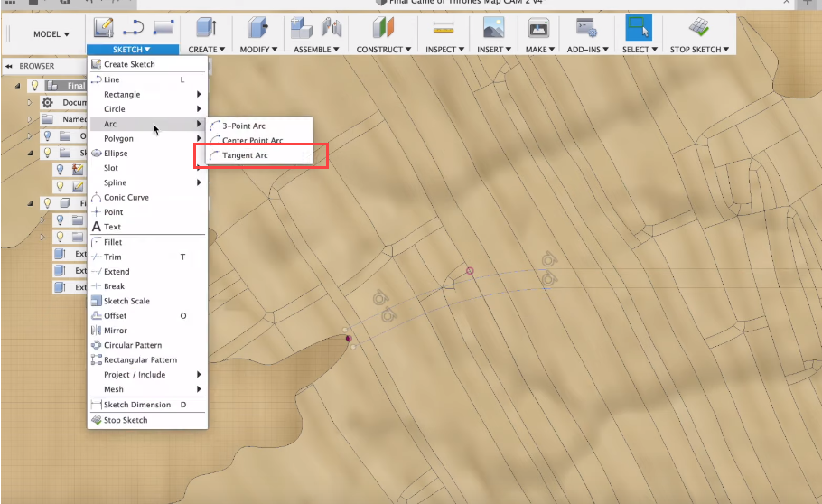
Task: Collapse the Fi component triangle
Action: (30, 203)
